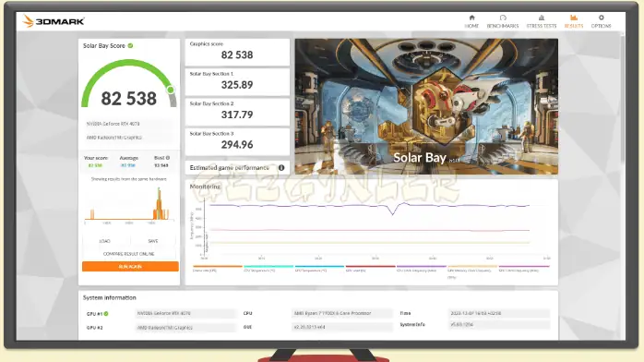This screenshot has height=362, width=644.
Task: Click the Graphics score value 82 538
Action: pyautogui.click(x=237, y=54)
